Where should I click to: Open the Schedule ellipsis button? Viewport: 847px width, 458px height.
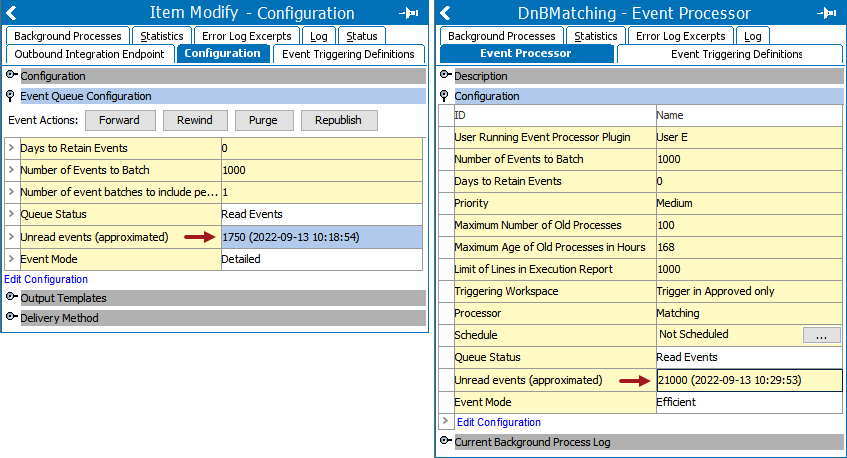(x=821, y=336)
